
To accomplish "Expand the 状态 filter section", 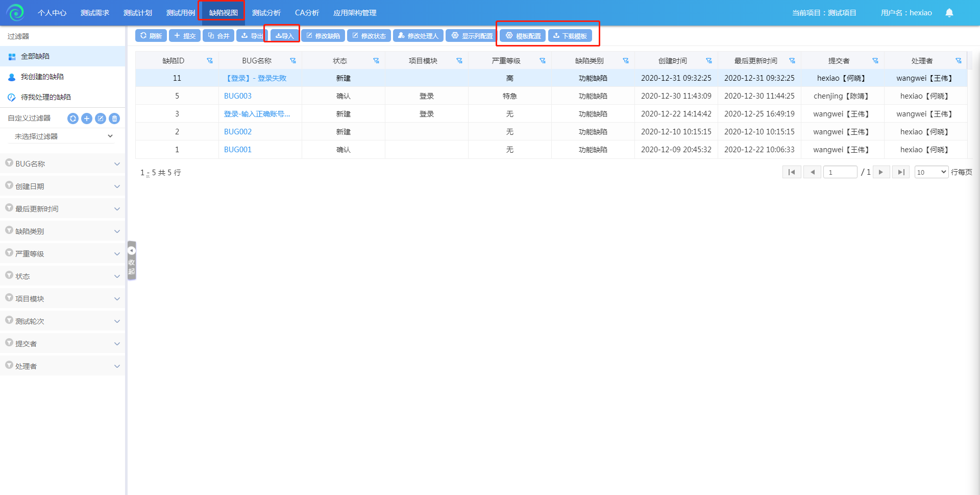I will [62, 276].
